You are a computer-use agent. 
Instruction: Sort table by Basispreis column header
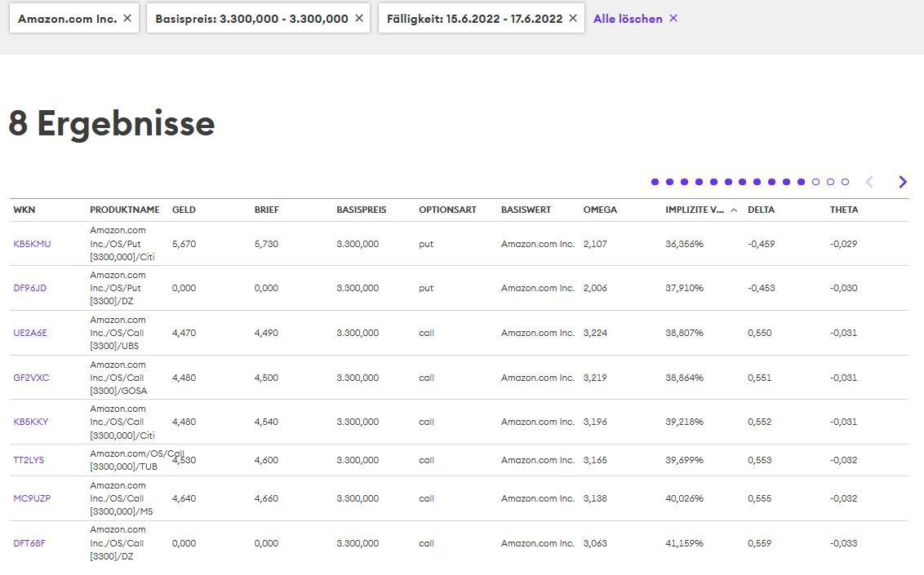(361, 210)
